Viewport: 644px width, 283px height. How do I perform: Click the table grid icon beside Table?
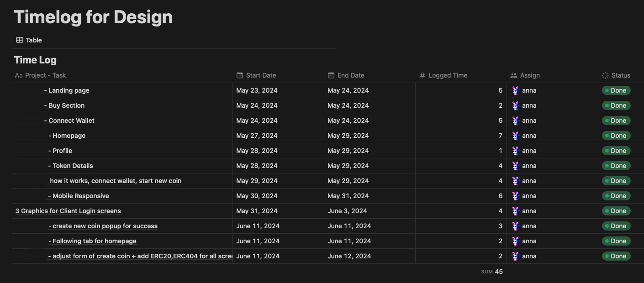20,40
